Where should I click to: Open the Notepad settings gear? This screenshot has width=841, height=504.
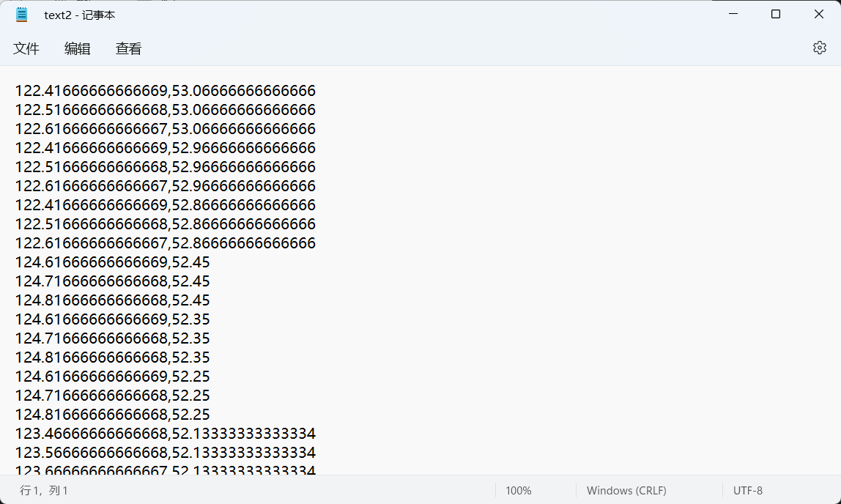819,48
